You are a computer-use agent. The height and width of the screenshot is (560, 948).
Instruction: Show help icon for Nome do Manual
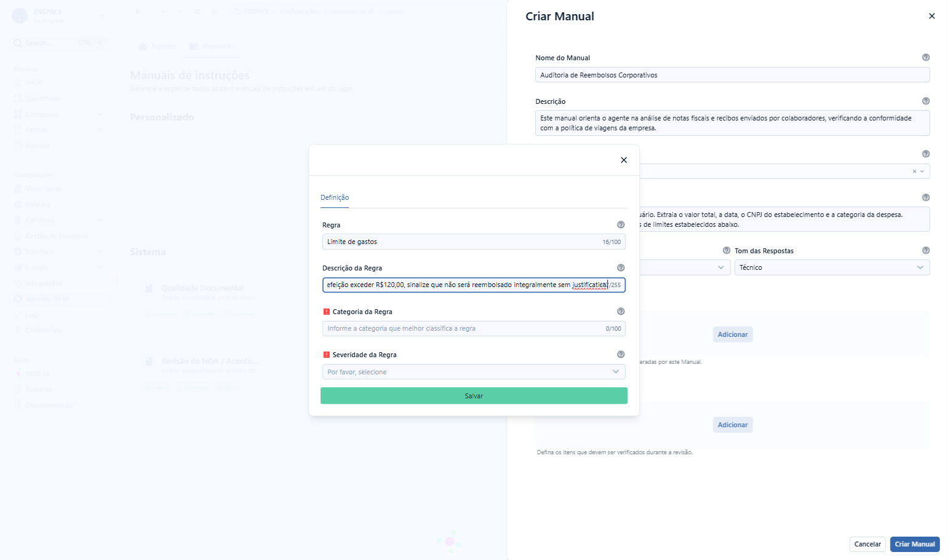click(926, 57)
